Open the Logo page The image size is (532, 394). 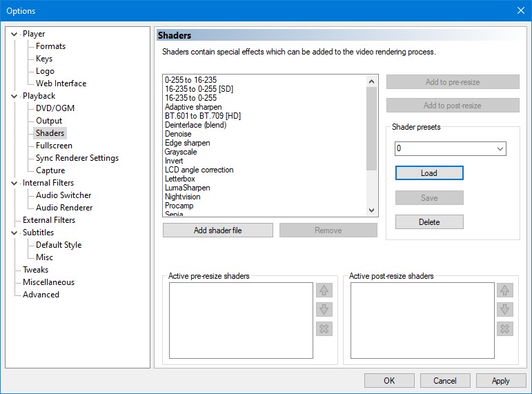[x=45, y=71]
